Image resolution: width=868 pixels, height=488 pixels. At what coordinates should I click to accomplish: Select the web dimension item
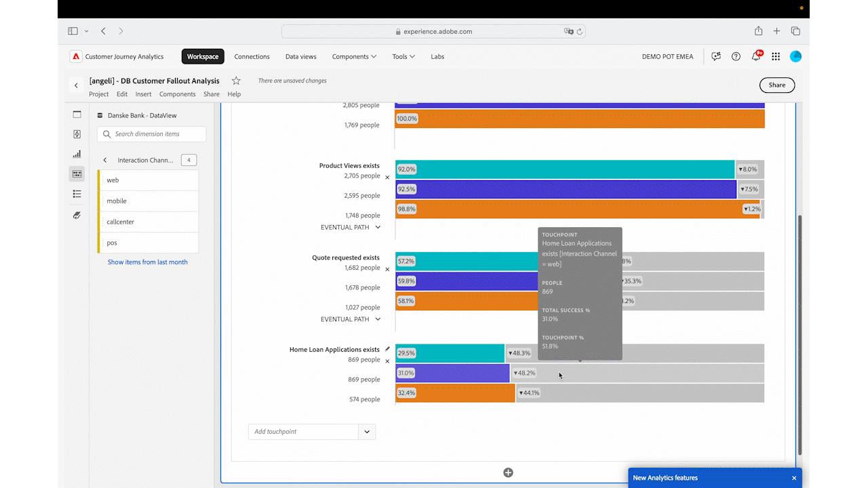click(149, 180)
